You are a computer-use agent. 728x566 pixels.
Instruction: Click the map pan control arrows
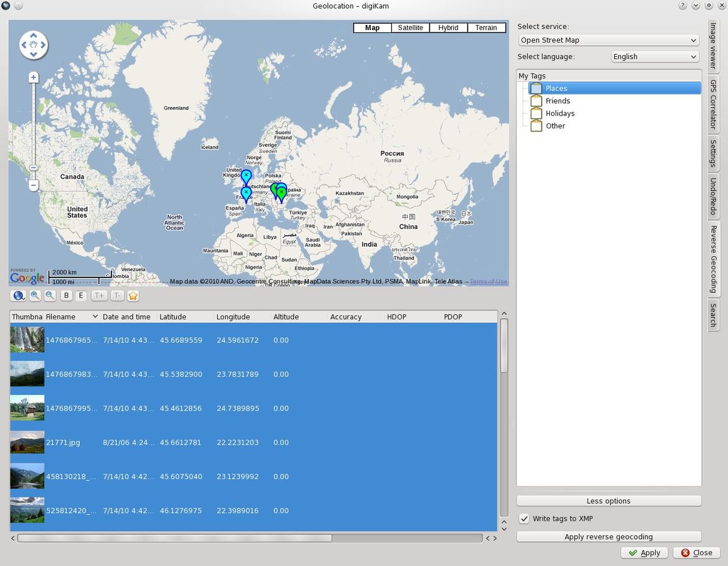(x=33, y=45)
